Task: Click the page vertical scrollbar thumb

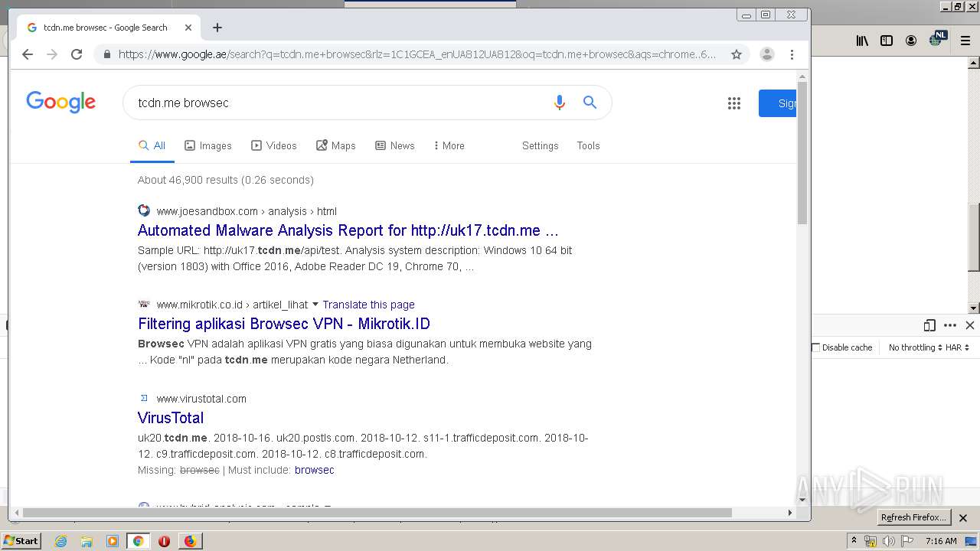Action: [802, 153]
